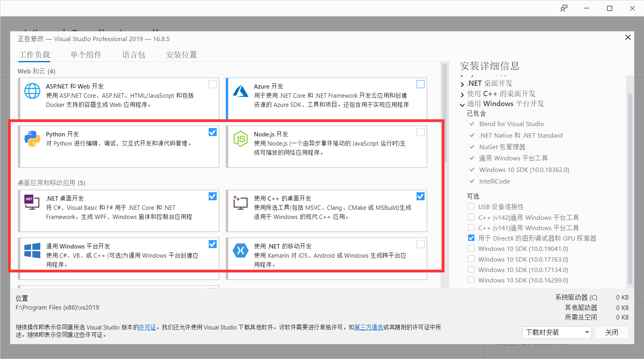Disable the DirectX 图形调试器 checkbox
Viewport: 644px width, 359px height.
[471, 238]
